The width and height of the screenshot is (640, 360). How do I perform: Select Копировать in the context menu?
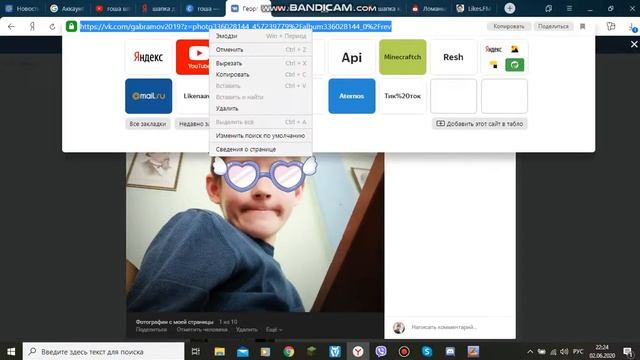coord(261,75)
